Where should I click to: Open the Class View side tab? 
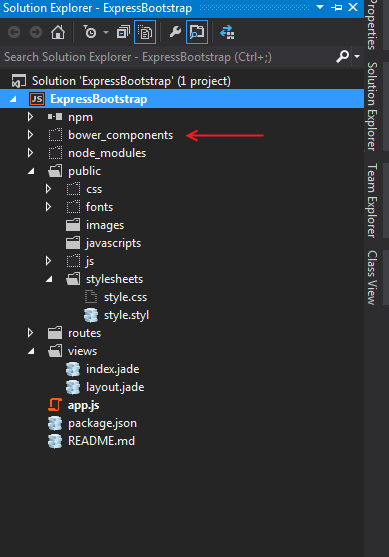click(372, 277)
